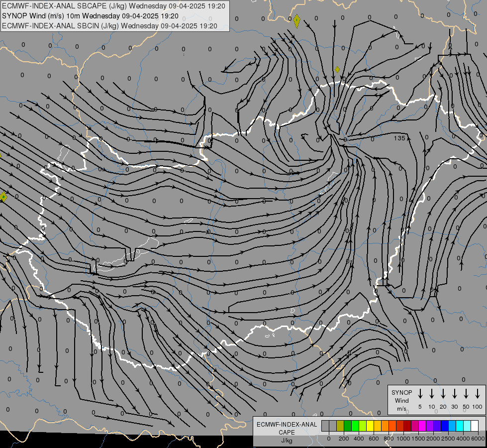Click the small yellow diamond northeast of the country

[x=337, y=70]
